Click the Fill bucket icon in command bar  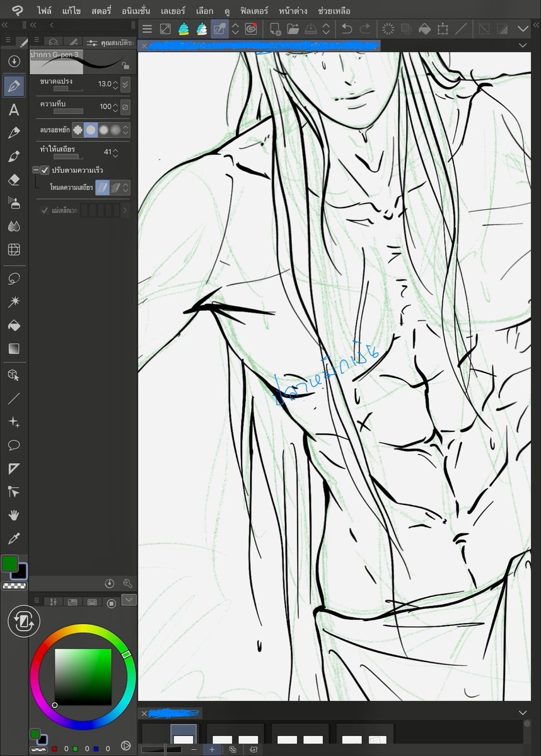pyautogui.click(x=424, y=29)
